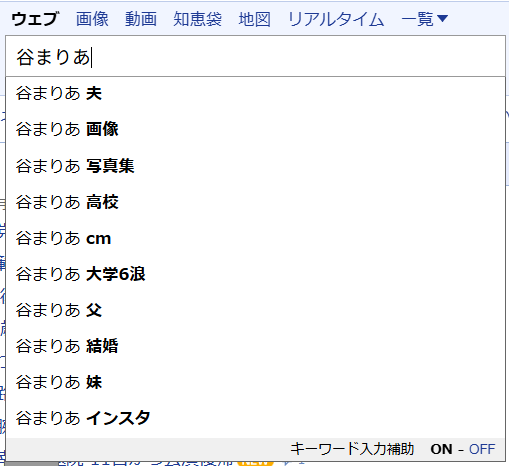Select the 谷まりあ インスタ suggestion
Viewport: 509px width, 466px height.
(255, 418)
